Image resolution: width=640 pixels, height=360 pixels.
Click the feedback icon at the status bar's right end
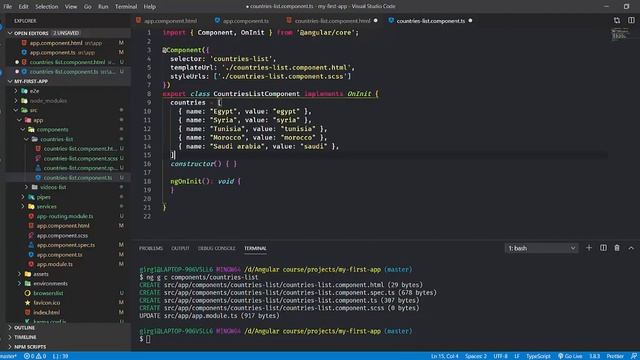click(633, 356)
